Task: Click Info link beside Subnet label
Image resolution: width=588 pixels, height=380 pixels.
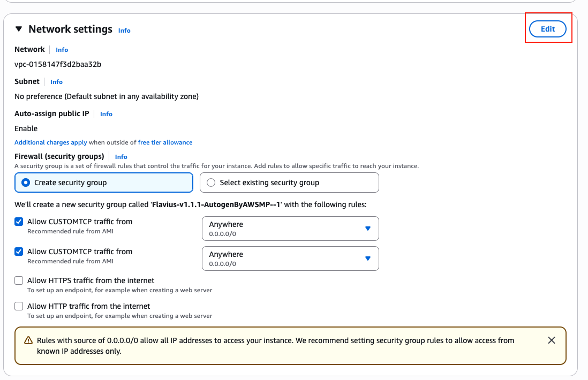Action: pyautogui.click(x=56, y=82)
